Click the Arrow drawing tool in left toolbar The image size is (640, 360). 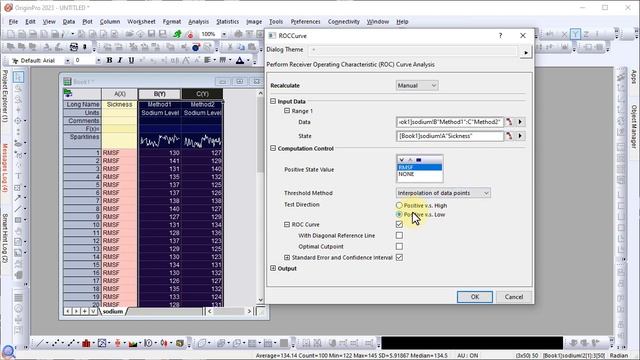coord(18,198)
